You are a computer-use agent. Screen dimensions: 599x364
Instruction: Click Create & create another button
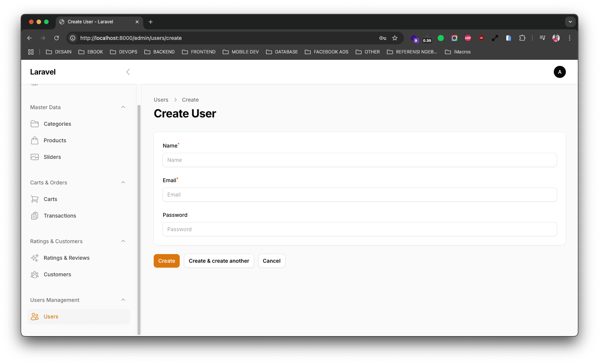(219, 261)
